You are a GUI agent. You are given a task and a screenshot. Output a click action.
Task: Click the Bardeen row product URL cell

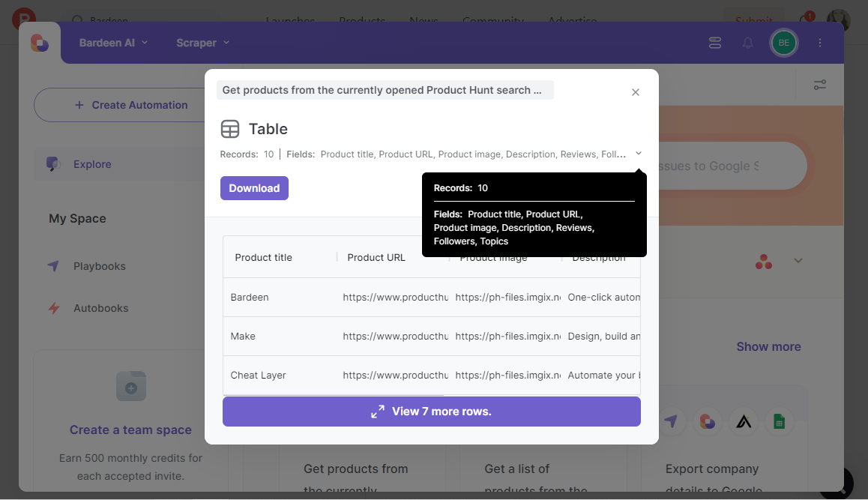click(x=395, y=298)
